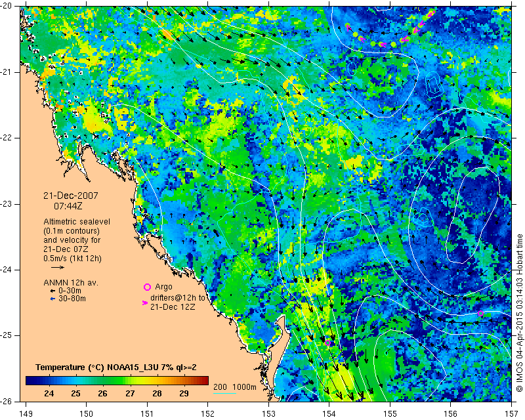Click the "151" longitude axis label

pyautogui.click(x=147, y=413)
